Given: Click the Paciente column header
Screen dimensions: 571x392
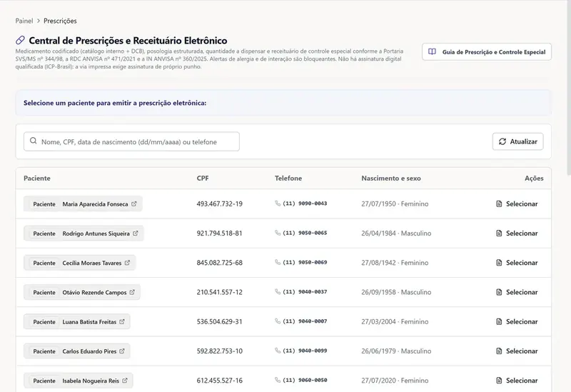Looking at the screenshot, I should pos(37,178).
